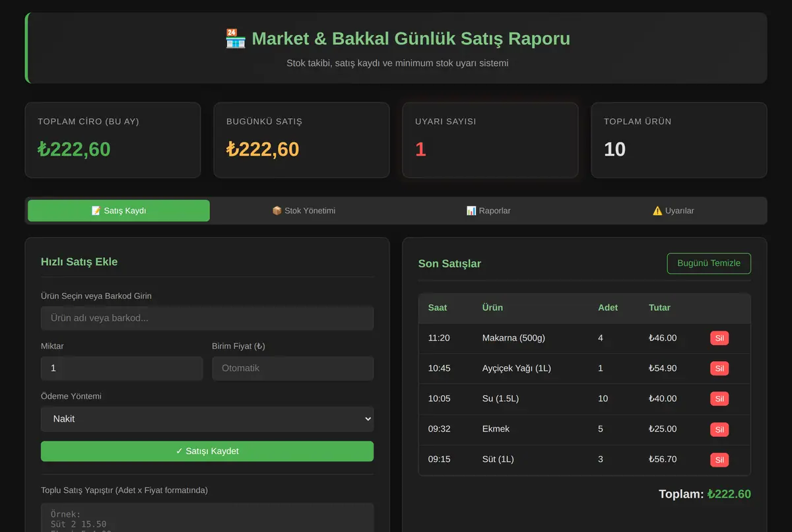The width and height of the screenshot is (792, 532).
Task: Focus the Miktar quantity field
Action: (x=121, y=368)
